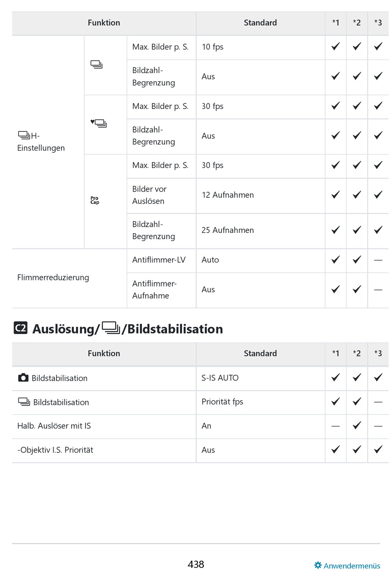Click the burst icon in the Auslösung heading
Screen dimensions: 392x571
click(x=111, y=328)
